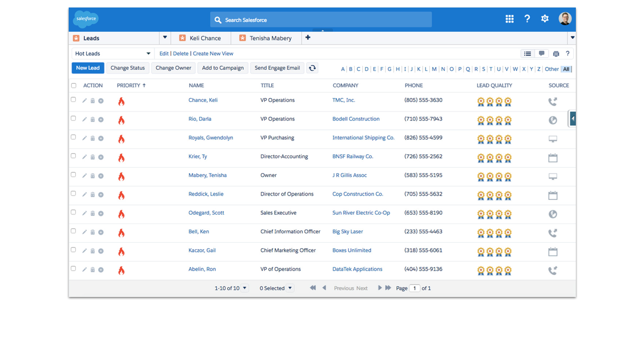The width and height of the screenshot is (644, 343).
Task: Filter leads by letter M
Action: pyautogui.click(x=434, y=69)
